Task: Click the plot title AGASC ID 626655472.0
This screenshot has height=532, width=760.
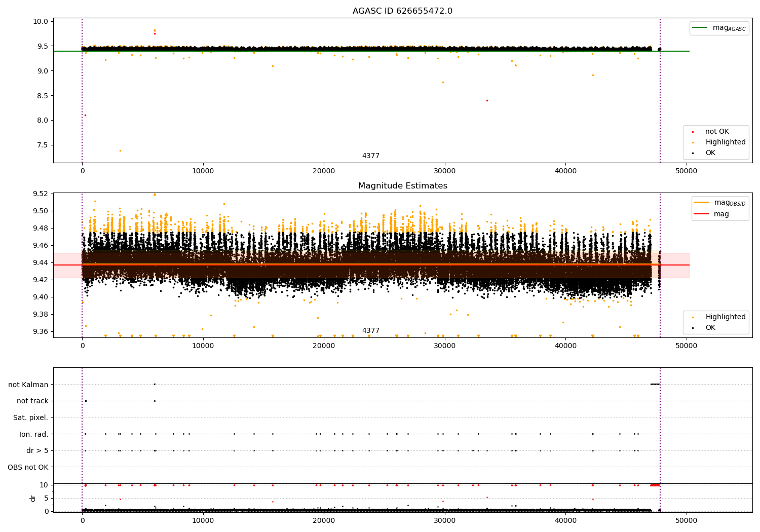Action: (x=402, y=11)
